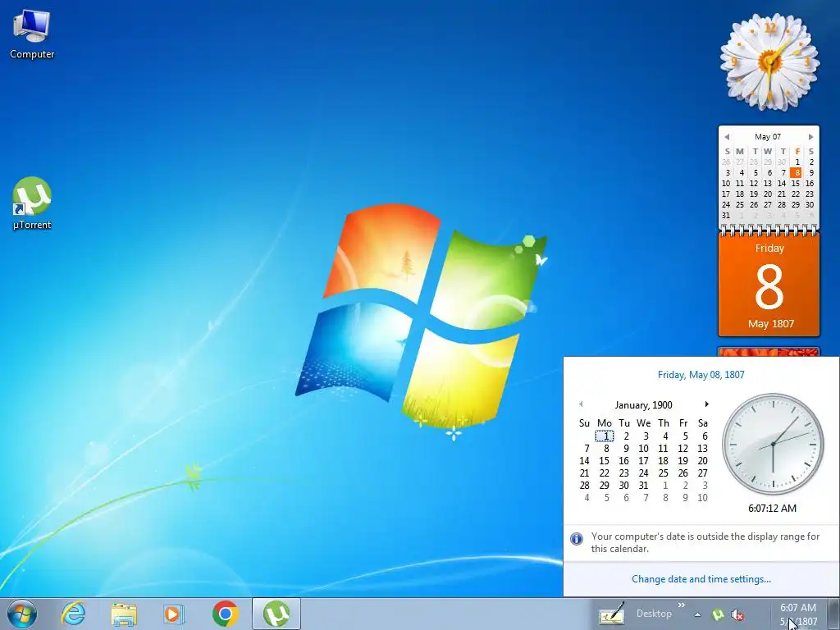The image size is (840, 630).
Task: Select day 22 in calendar gadget
Action: coord(796,194)
